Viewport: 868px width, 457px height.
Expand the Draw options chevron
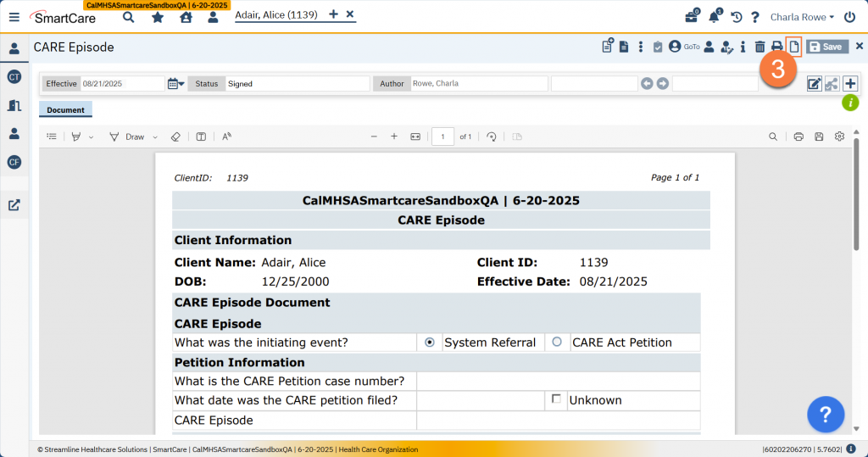click(155, 137)
